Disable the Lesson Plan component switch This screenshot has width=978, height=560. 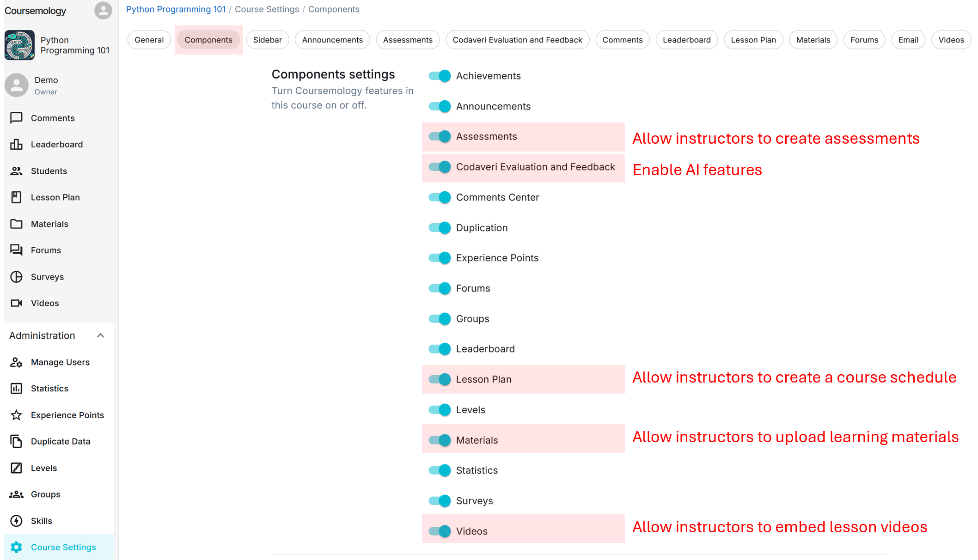click(439, 379)
